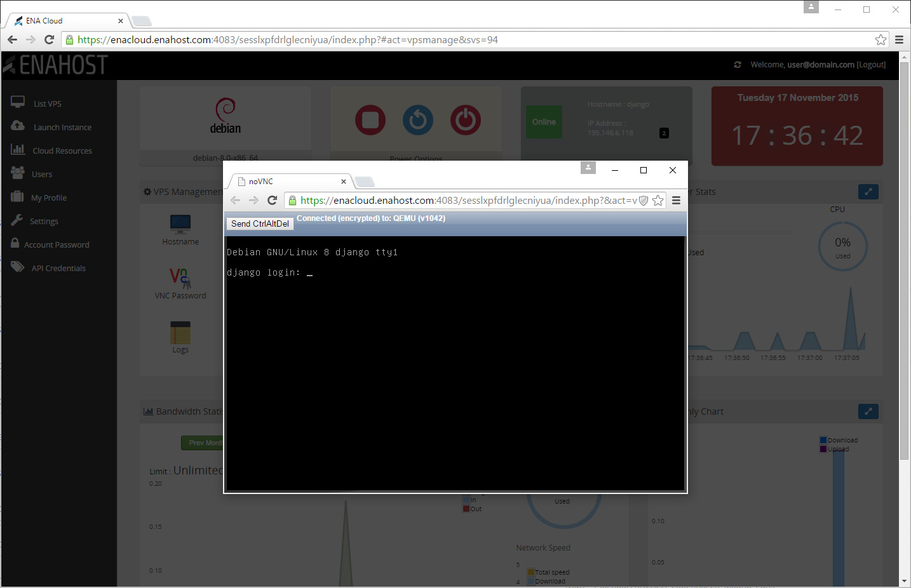Close the noVNC tab

[x=344, y=182]
